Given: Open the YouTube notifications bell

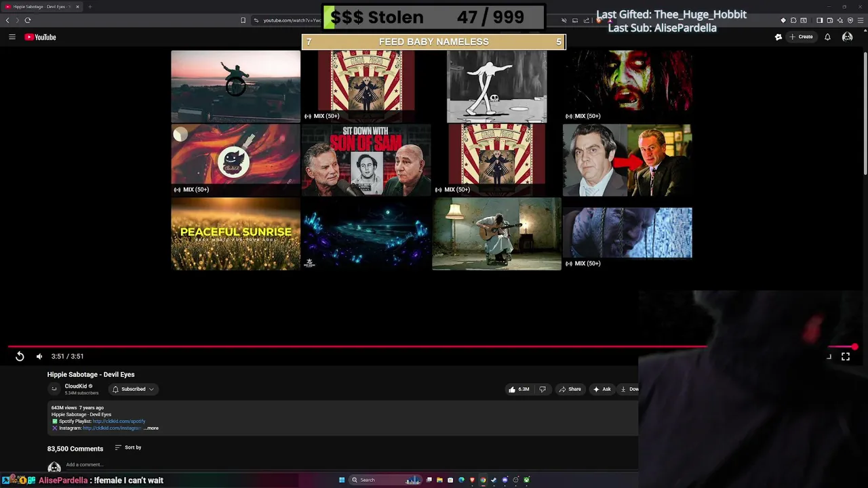Looking at the screenshot, I should click(827, 37).
